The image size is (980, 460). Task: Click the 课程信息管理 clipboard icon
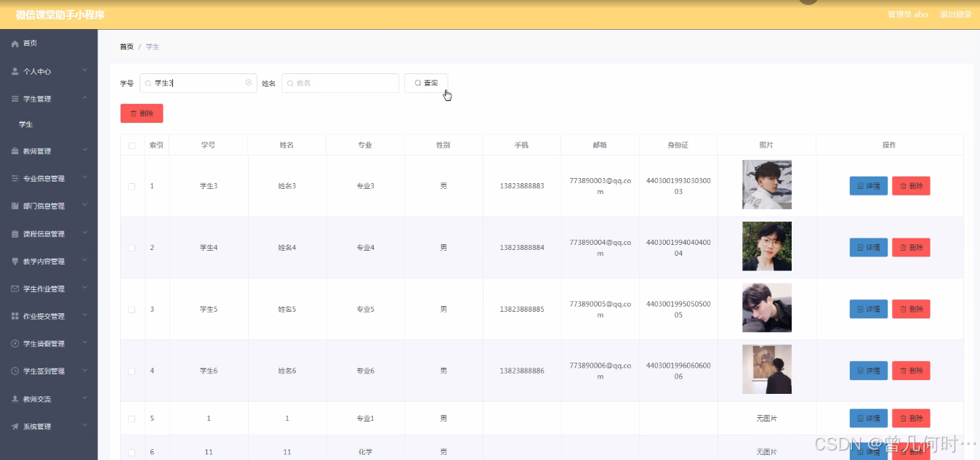coord(15,234)
